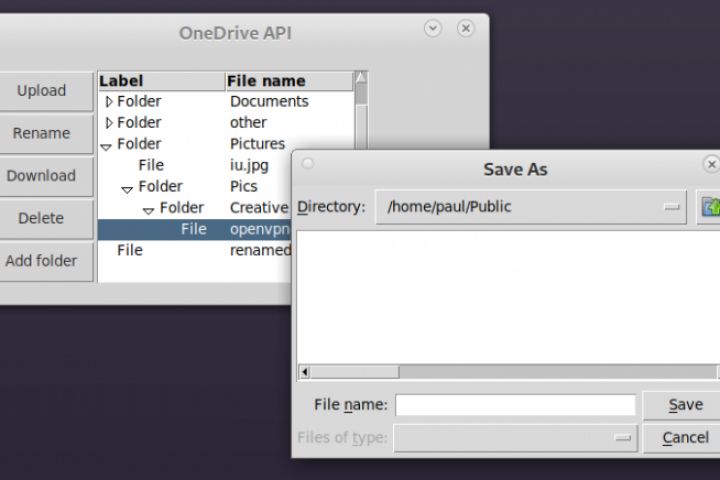The width and height of the screenshot is (720, 480).
Task: Click the File name column header
Action: 289,81
